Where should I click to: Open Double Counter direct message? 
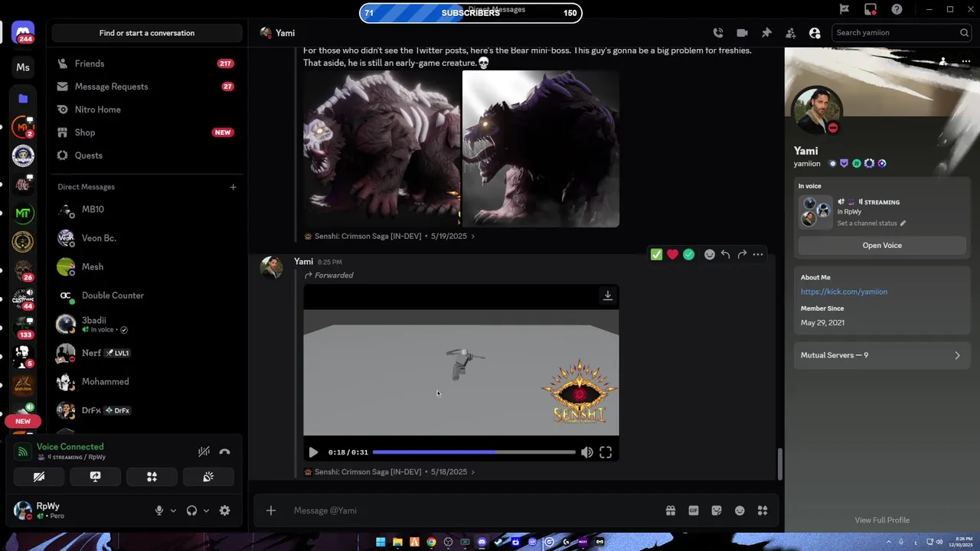(x=147, y=295)
